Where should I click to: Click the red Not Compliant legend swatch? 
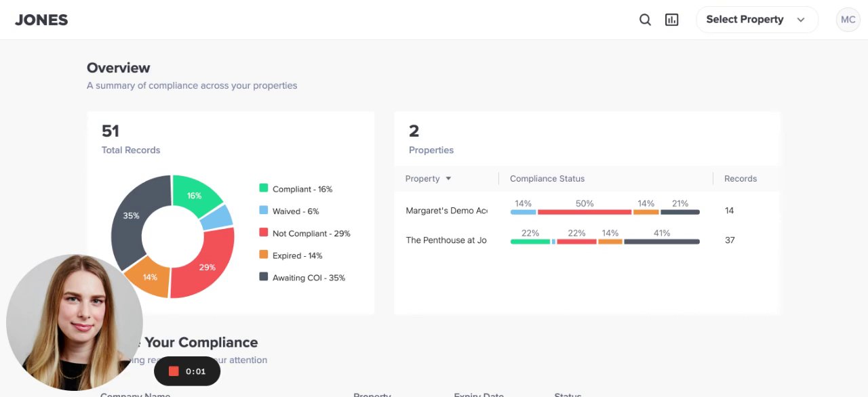coord(264,232)
